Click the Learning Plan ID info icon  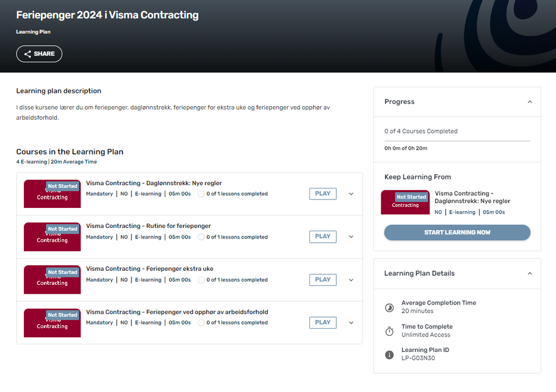coord(390,355)
